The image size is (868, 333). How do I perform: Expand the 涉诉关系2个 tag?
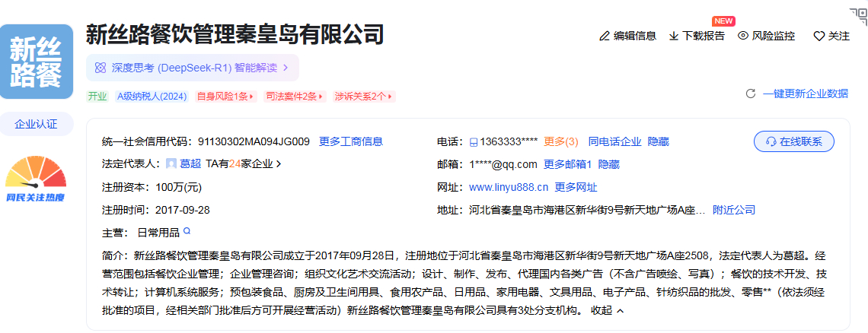(x=364, y=97)
